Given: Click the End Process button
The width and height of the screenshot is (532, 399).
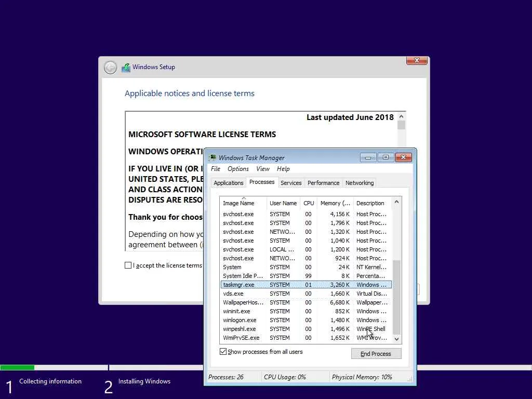Looking at the screenshot, I should point(376,354).
